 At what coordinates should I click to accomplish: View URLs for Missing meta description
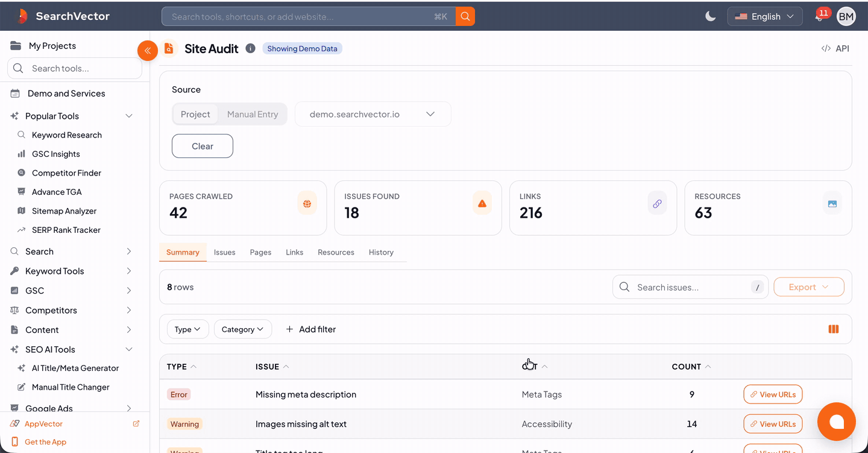(773, 394)
